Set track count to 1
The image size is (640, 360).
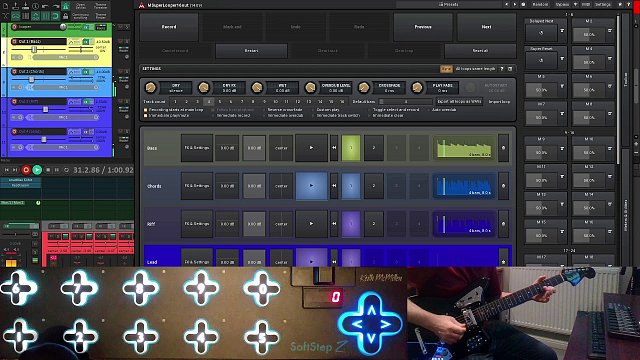(175, 102)
